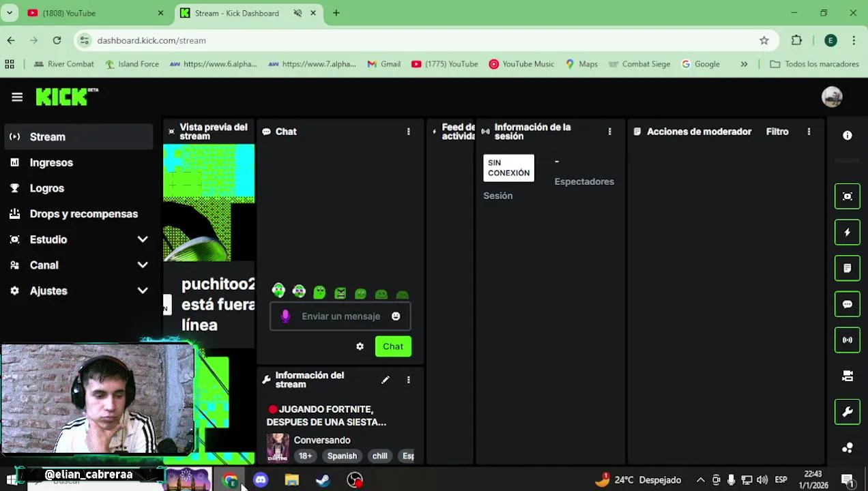Open a new browser tab
The image size is (868, 491).
coord(336,13)
